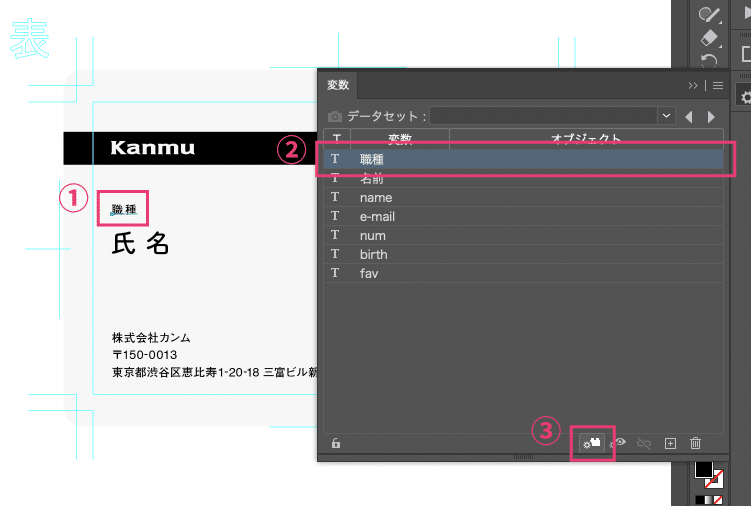The height and width of the screenshot is (506, 751).
Task: Select the 変数 panel tab
Action: tap(338, 85)
